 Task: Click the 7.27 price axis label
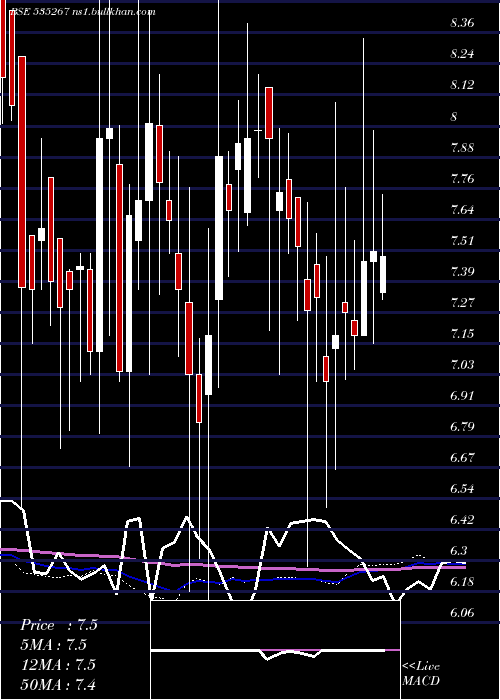(x=462, y=303)
